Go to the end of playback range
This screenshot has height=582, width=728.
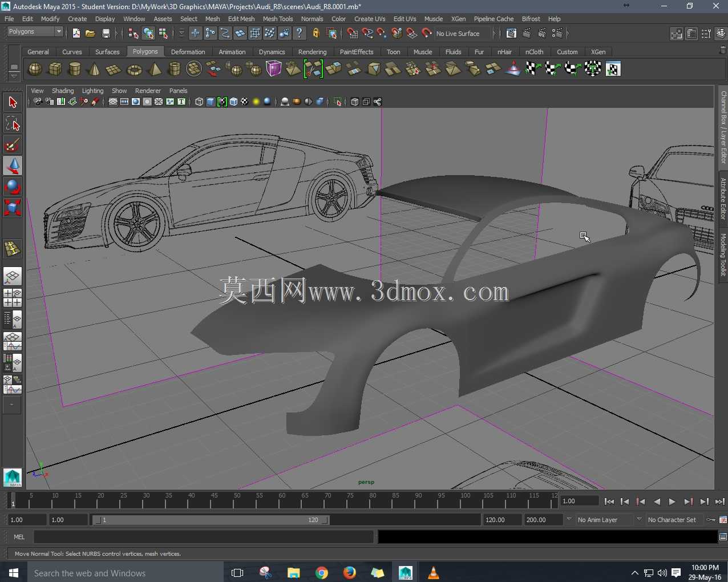tap(720, 502)
